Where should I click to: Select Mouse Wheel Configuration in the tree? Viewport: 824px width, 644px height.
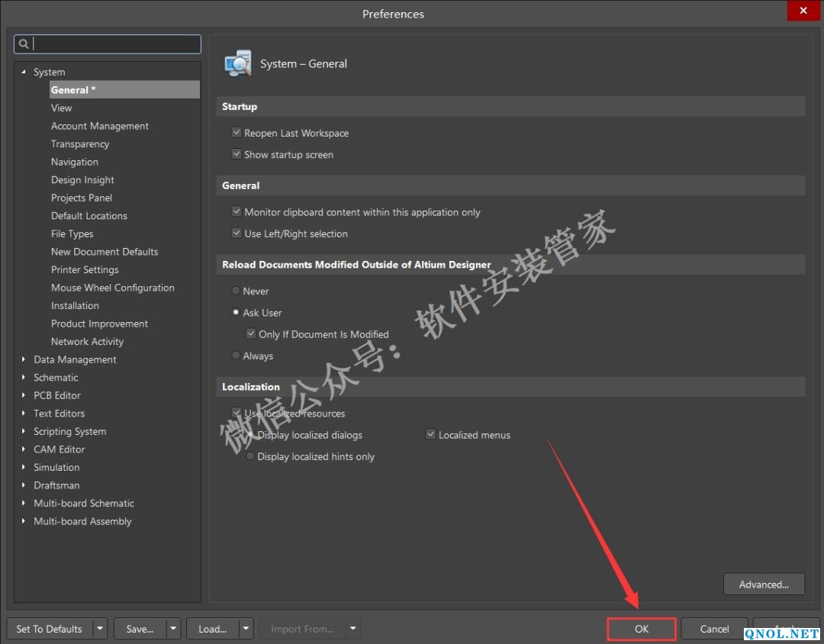[x=112, y=288]
